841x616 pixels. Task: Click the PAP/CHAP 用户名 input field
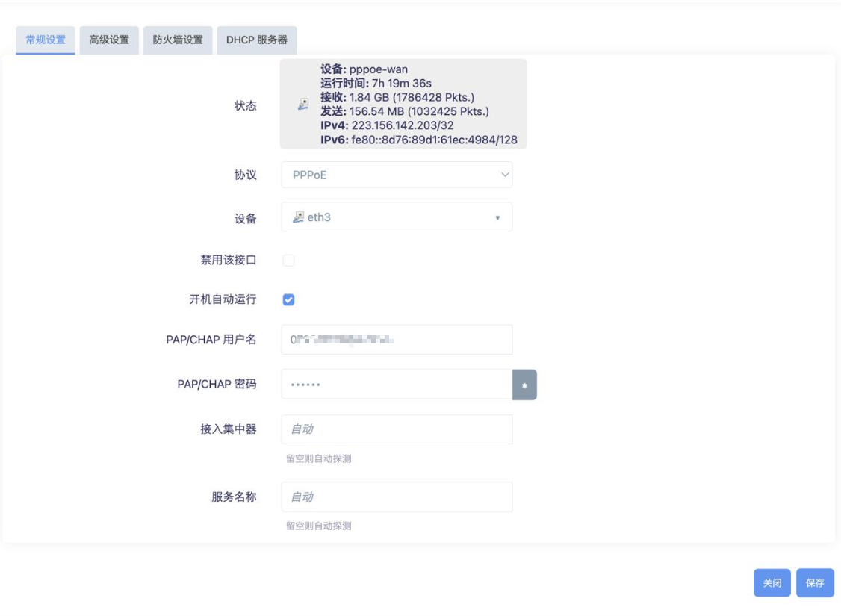click(396, 340)
